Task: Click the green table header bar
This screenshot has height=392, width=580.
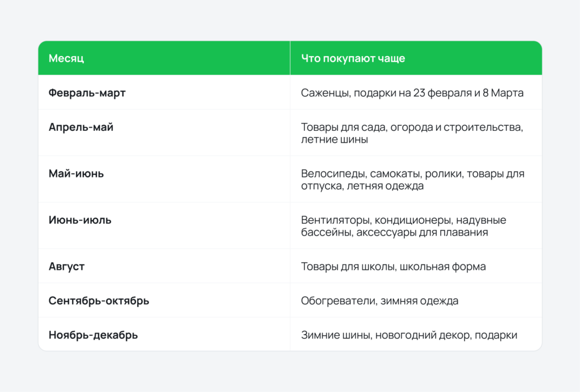Action: tap(290, 57)
